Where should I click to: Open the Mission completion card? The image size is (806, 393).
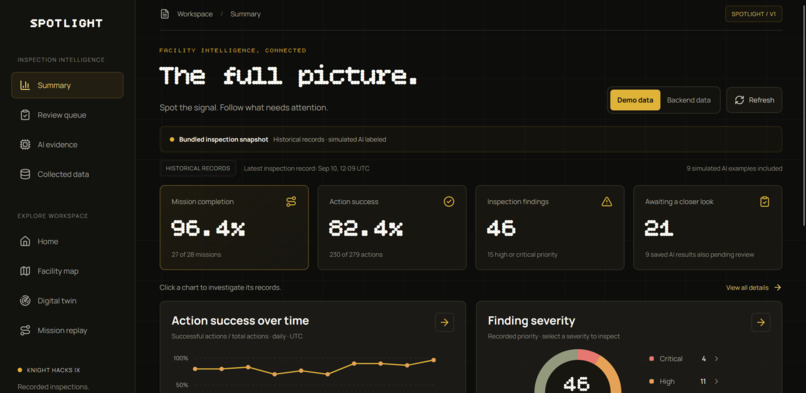click(234, 228)
